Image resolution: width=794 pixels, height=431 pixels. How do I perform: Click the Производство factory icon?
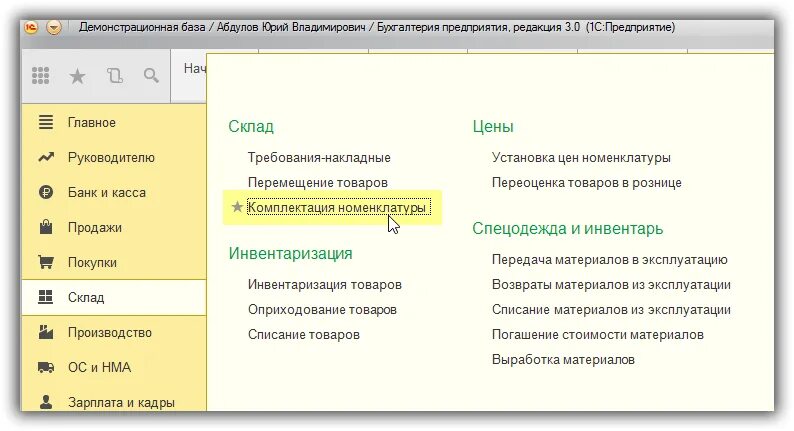point(46,332)
